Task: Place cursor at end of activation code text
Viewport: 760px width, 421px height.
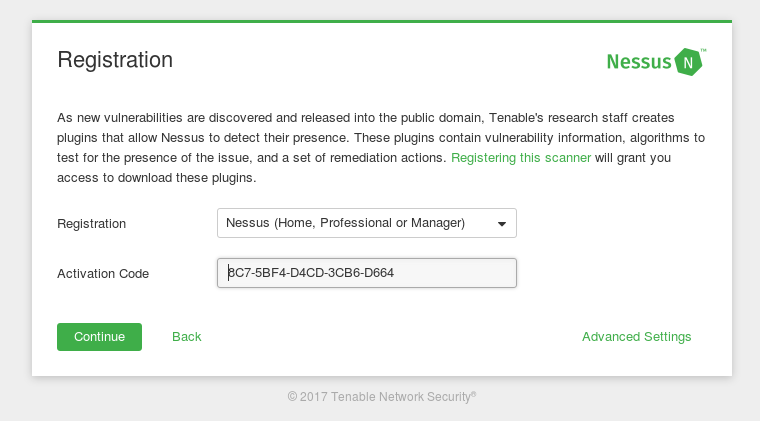Action: 395,273
